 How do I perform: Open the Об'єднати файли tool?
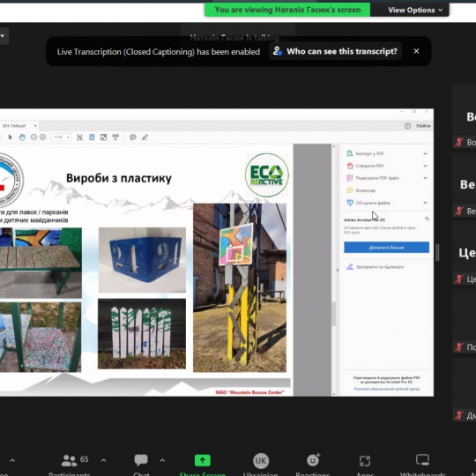368,203
